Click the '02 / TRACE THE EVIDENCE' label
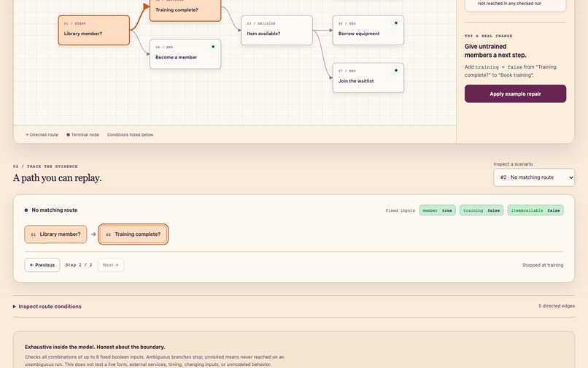The width and height of the screenshot is (588, 368). tap(45, 166)
